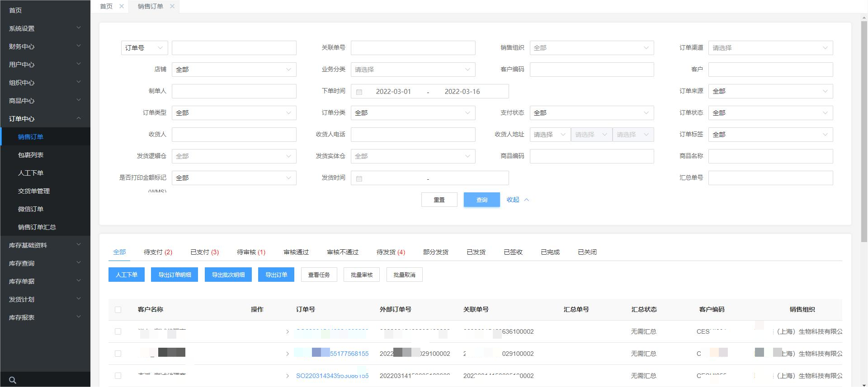868x387 pixels.
Task: Switch to 已支付 (3) tab
Action: (x=204, y=252)
